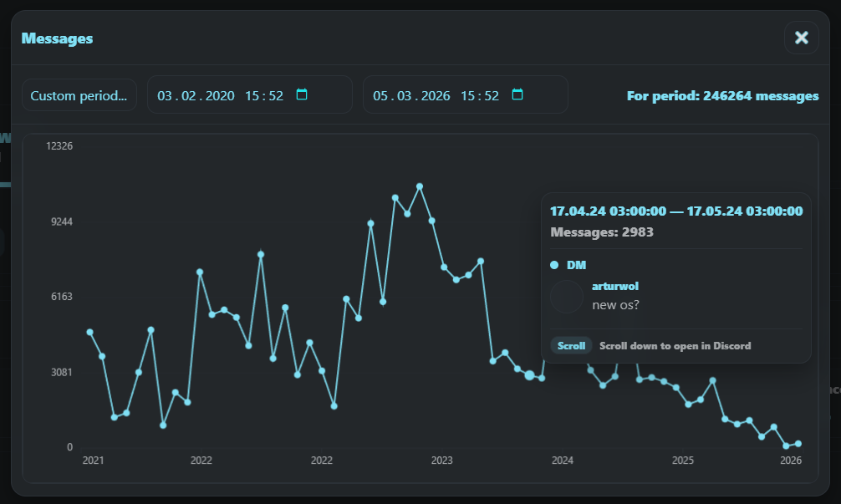Click the 12326 y-axis label
Screen dimensions: 841x504
pos(59,145)
